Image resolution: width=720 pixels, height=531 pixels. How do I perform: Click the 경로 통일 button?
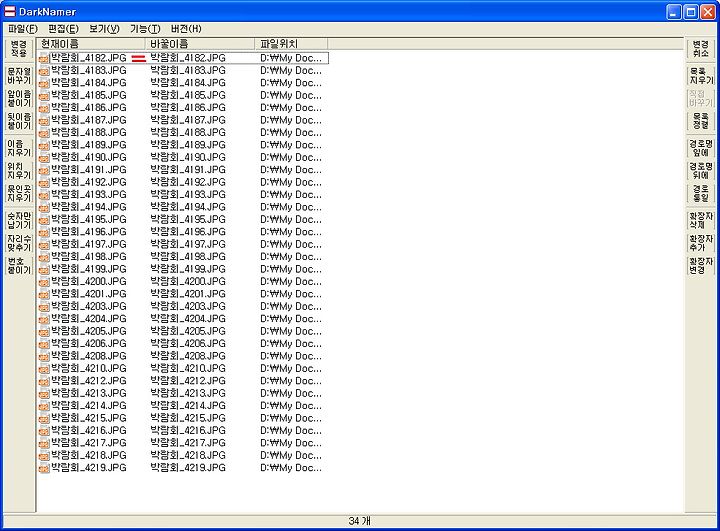tap(701, 193)
